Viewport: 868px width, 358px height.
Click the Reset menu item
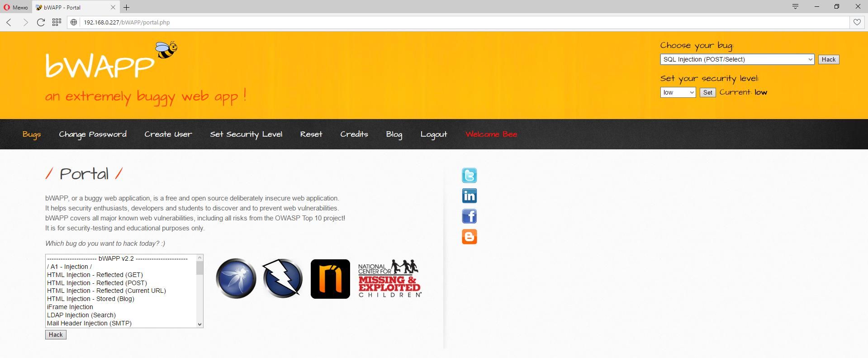coord(311,134)
